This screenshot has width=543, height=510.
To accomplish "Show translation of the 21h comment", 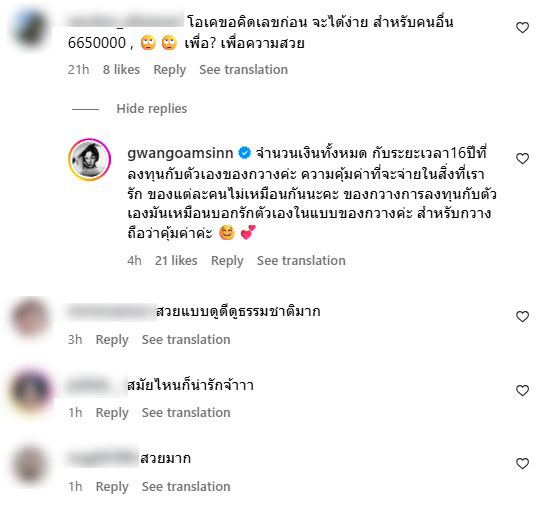I will point(243,70).
